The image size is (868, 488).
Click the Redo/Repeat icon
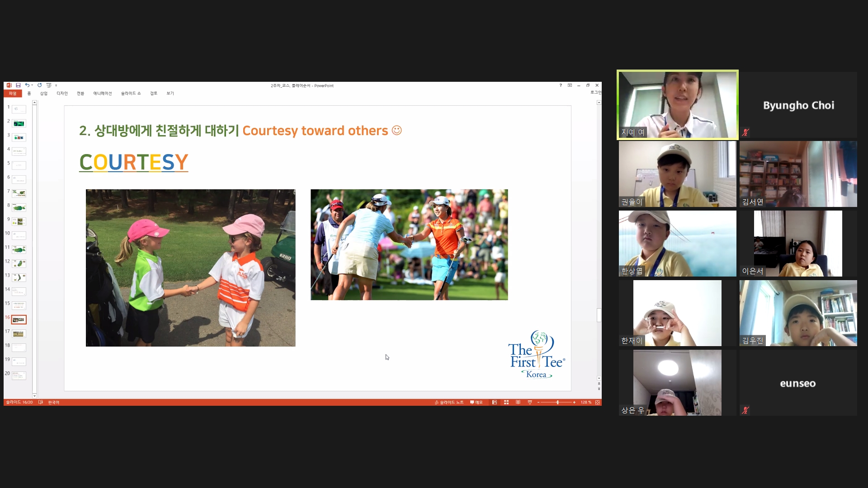[x=40, y=85]
